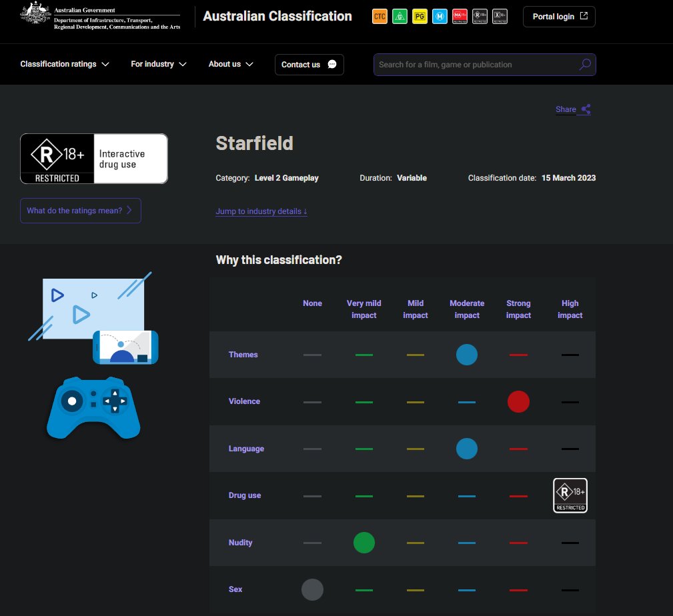673x616 pixels.
Task: Click the None column header
Action: tap(312, 303)
